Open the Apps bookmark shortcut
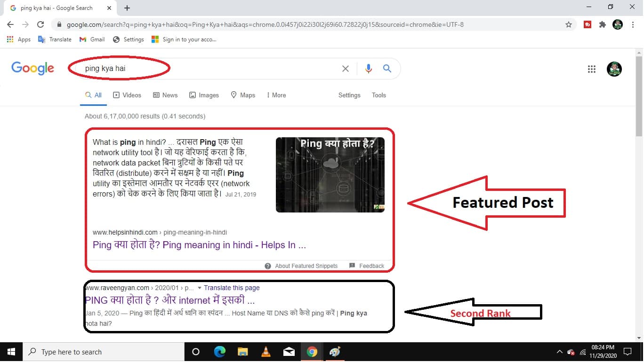Image resolution: width=644 pixels, height=362 pixels. point(19,39)
